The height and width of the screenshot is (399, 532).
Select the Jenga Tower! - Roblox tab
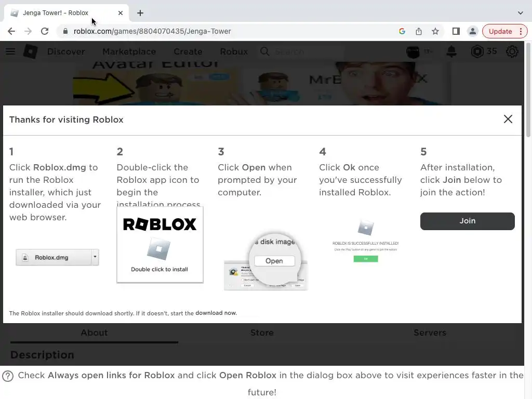[66, 13]
